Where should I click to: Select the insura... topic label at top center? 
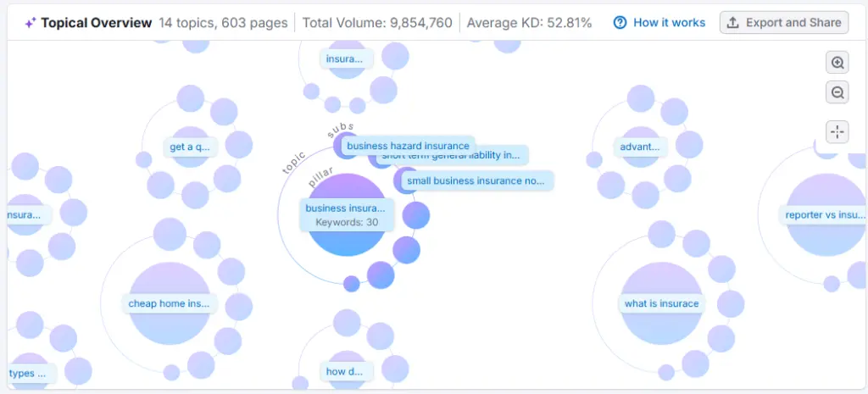[x=345, y=58]
